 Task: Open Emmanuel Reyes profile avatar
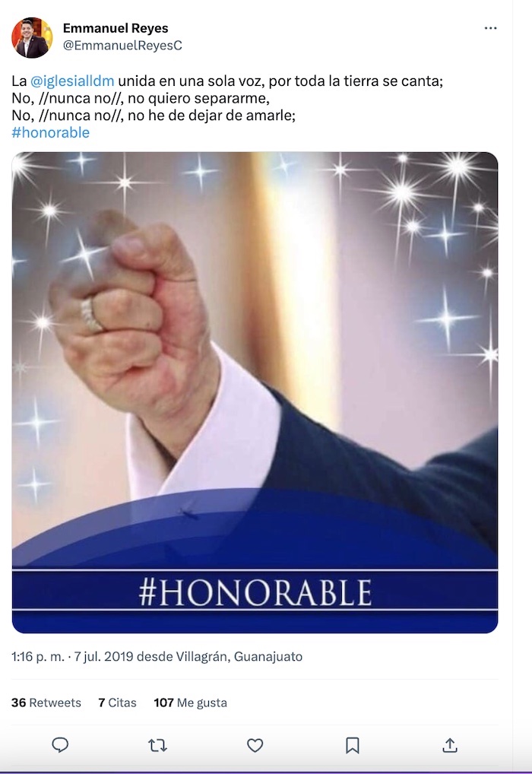click(32, 37)
